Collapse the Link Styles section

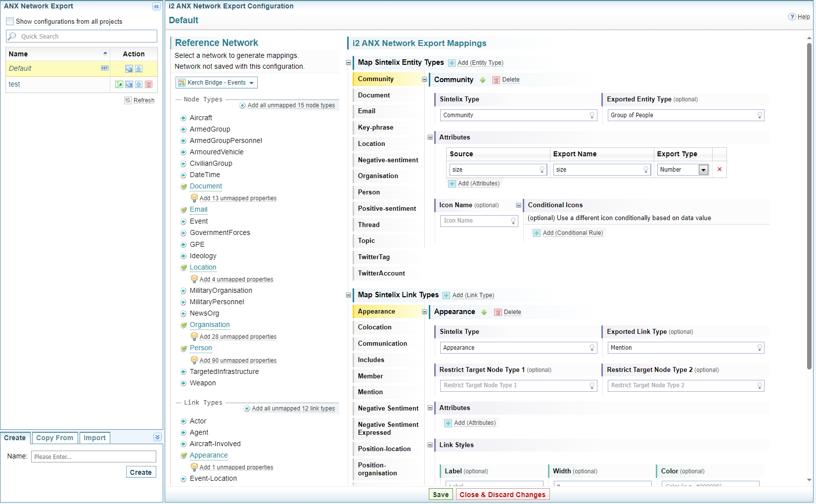[430, 445]
